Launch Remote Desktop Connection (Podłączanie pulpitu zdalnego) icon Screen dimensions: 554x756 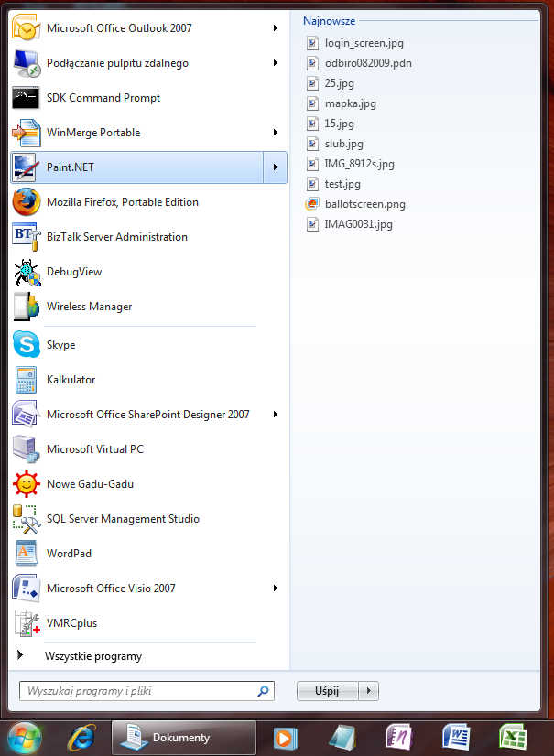click(26, 63)
